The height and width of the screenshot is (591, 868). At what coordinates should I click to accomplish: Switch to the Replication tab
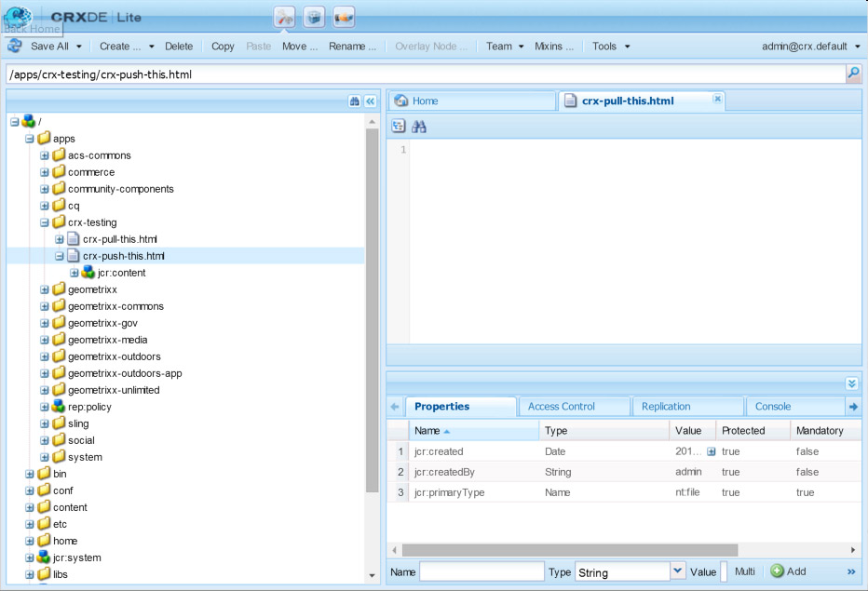[x=688, y=406]
